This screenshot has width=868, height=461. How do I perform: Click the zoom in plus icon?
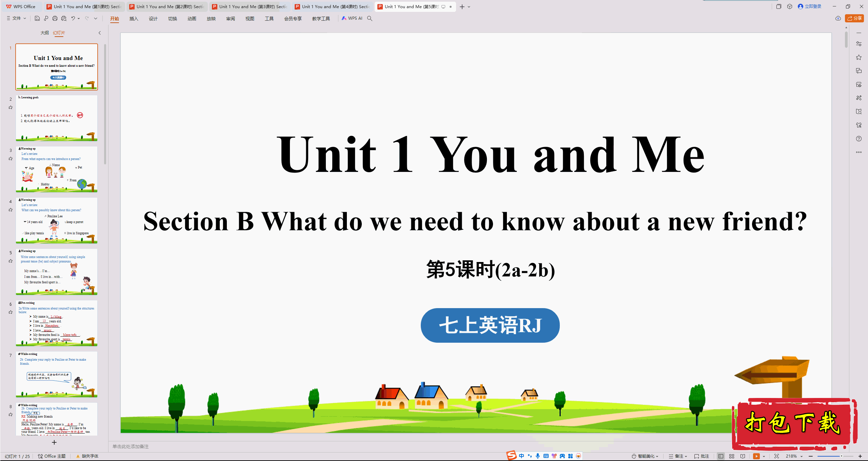tap(860, 456)
